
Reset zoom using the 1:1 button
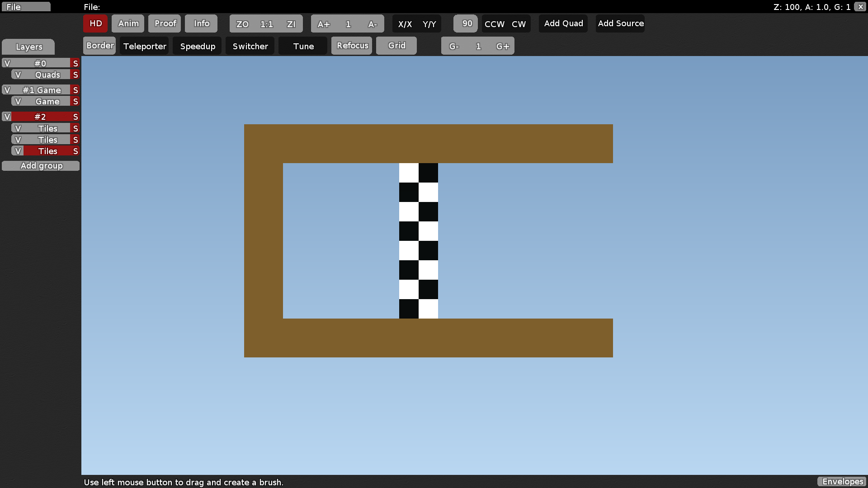tap(266, 23)
